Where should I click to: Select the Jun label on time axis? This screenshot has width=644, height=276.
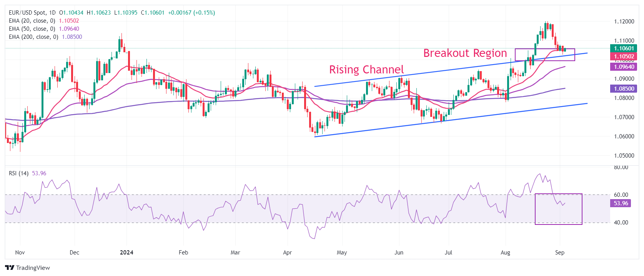399,253
